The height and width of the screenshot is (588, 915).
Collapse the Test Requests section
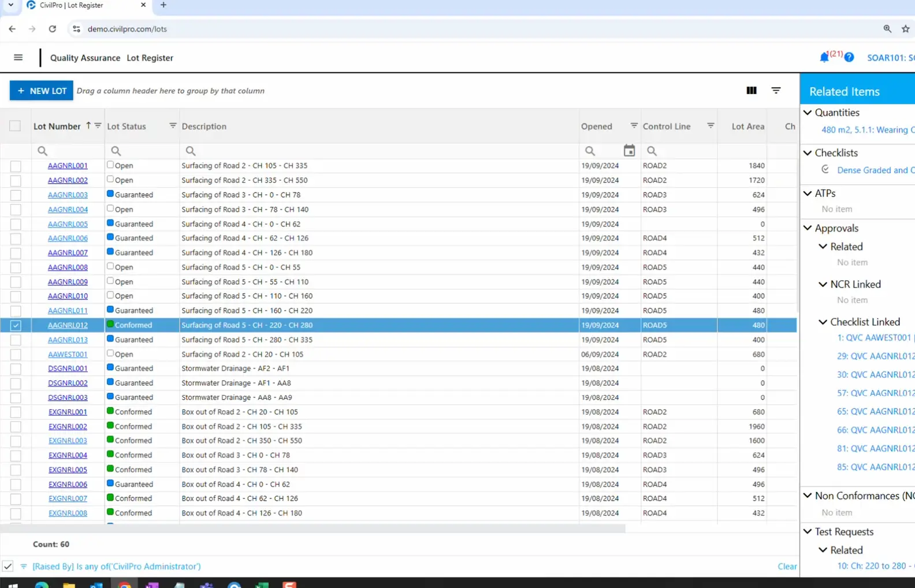point(808,531)
